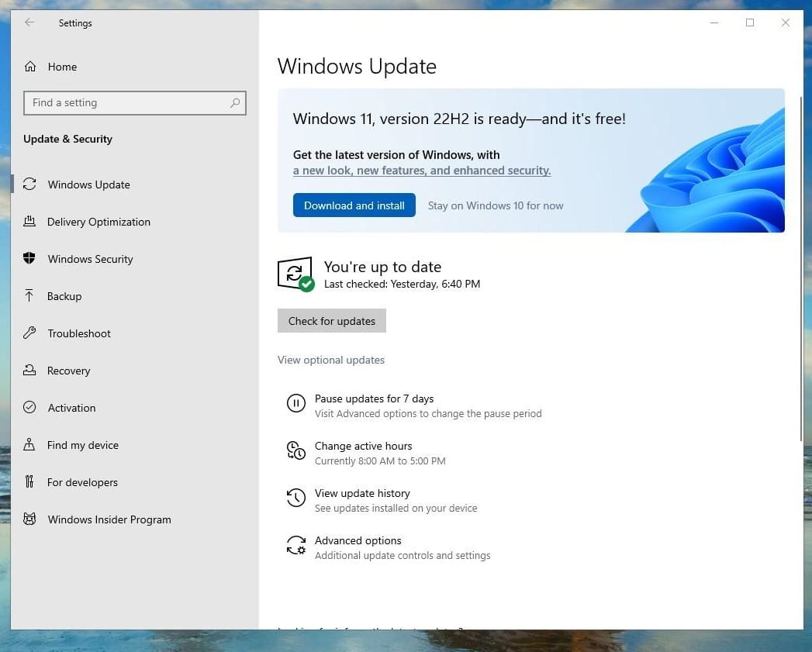
Task: Click the Update & Security heading
Action: click(x=67, y=139)
